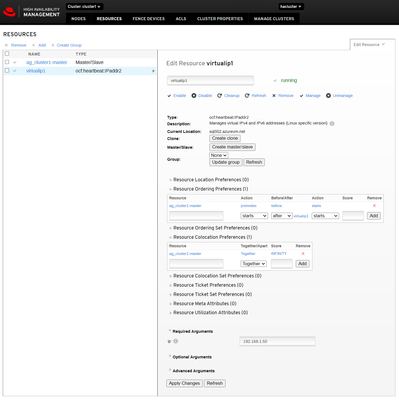Viewport: 399px width, 400px height.
Task: Expand Advanced Arguments section
Action: (x=192, y=371)
